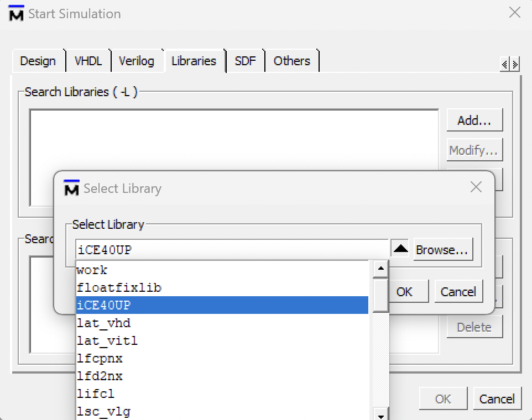Select the highlighted iCE40UP entry
This screenshot has width=532, height=420.
coord(222,305)
